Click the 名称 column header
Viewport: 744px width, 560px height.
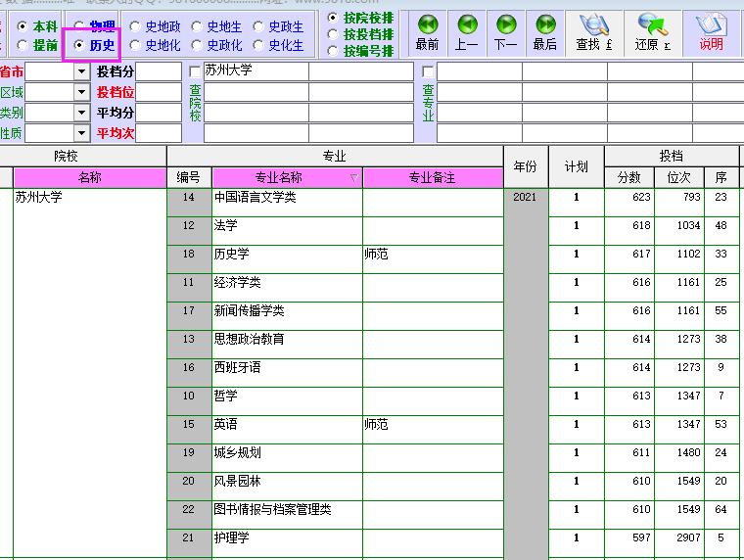click(90, 177)
